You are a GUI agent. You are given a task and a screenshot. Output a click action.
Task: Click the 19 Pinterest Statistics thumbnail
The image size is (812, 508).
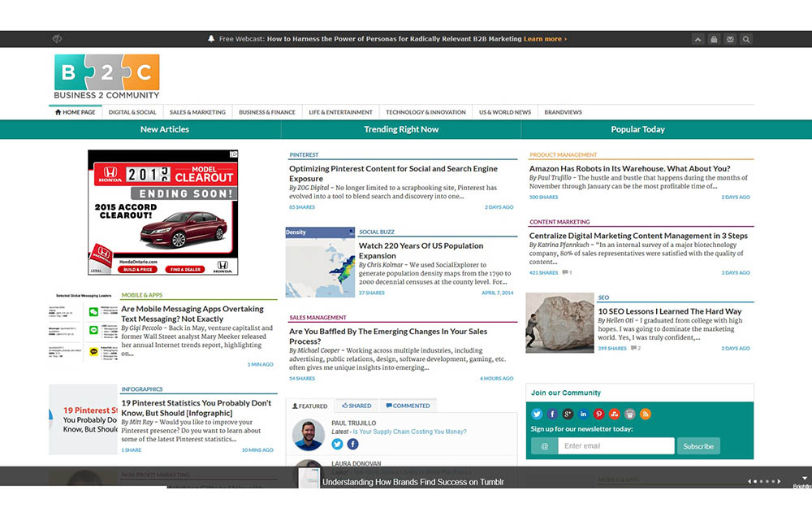[83, 419]
